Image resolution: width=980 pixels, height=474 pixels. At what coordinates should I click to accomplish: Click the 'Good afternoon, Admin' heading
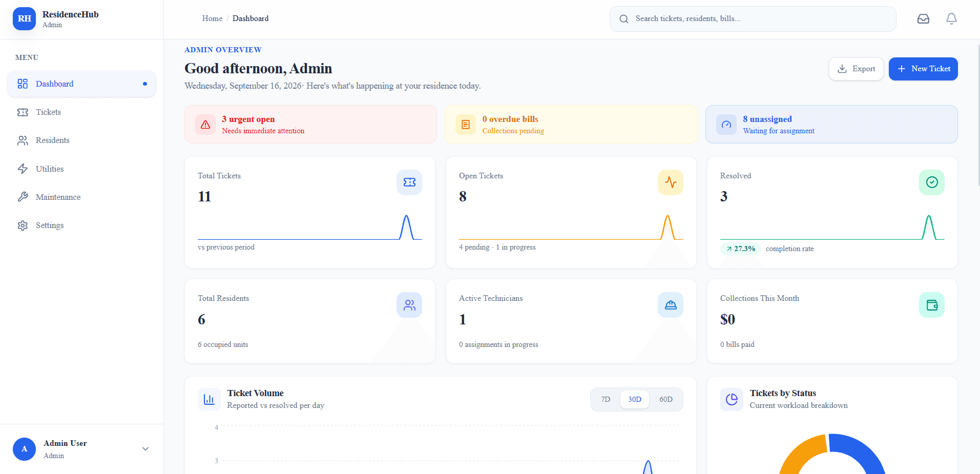[258, 69]
